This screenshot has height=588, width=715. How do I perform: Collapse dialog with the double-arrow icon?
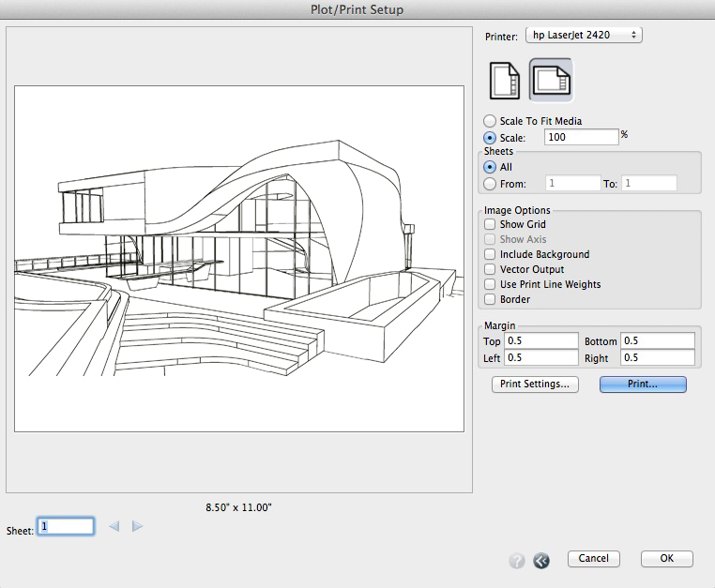(541, 560)
